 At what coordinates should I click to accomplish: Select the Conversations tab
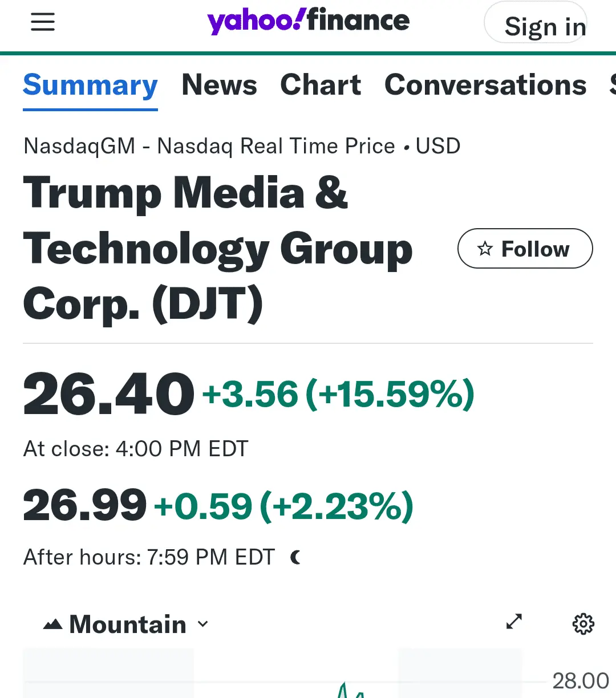click(x=485, y=86)
